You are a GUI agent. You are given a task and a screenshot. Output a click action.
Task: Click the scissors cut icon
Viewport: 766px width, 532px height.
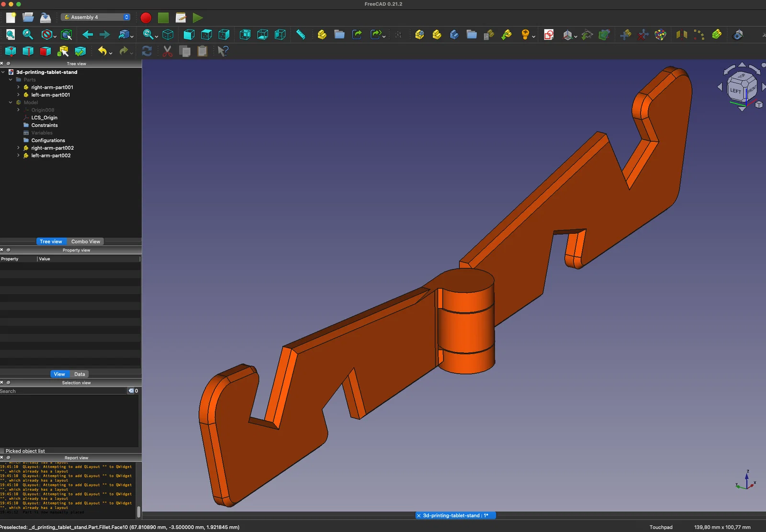pos(167,51)
